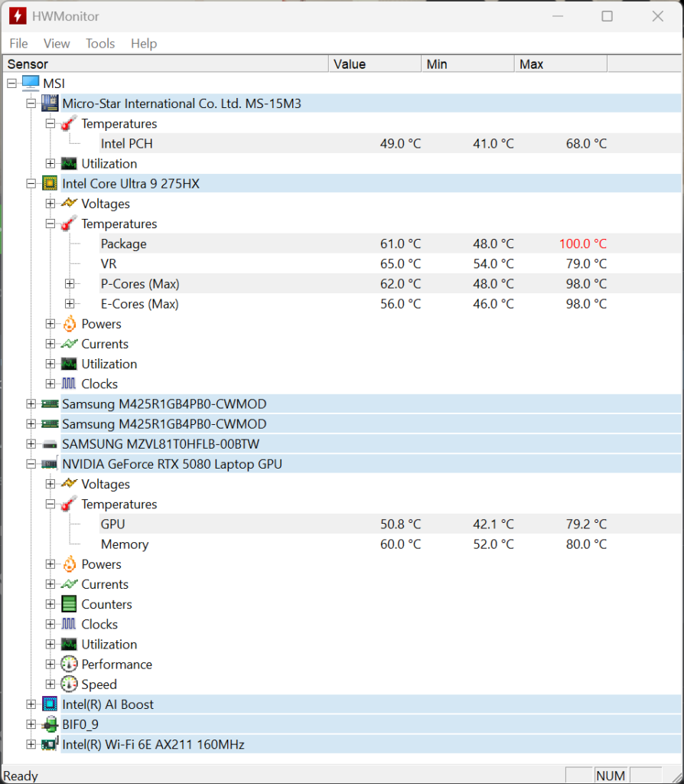
Task: Click the CPU Utilization graph icon
Action: [x=69, y=364]
